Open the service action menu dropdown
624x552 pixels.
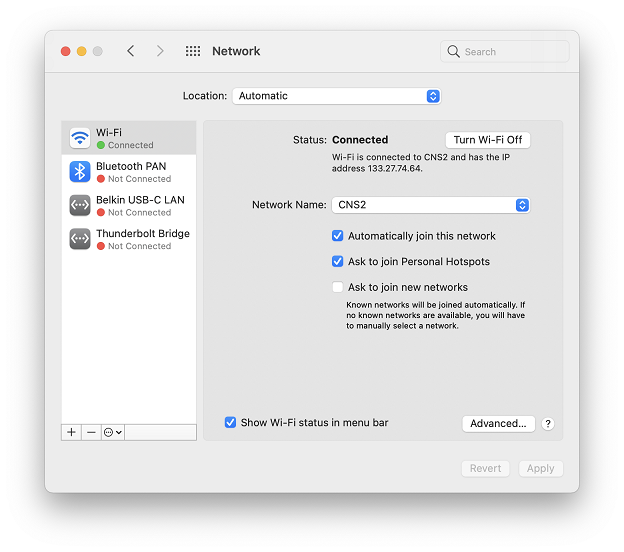point(113,432)
